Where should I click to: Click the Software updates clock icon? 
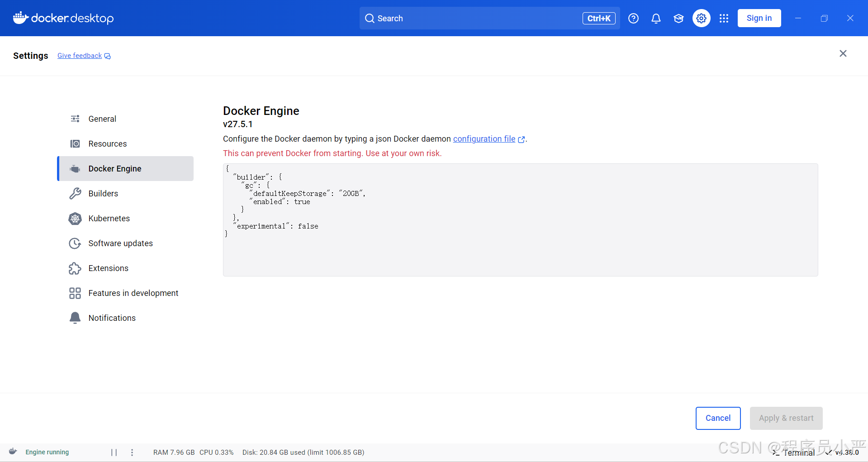pos(75,243)
